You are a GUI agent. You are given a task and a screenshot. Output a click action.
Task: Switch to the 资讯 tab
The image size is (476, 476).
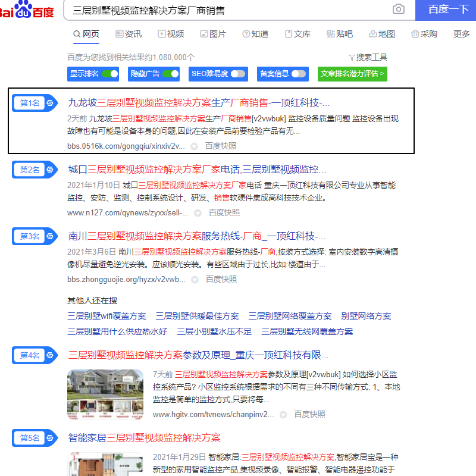click(129, 34)
